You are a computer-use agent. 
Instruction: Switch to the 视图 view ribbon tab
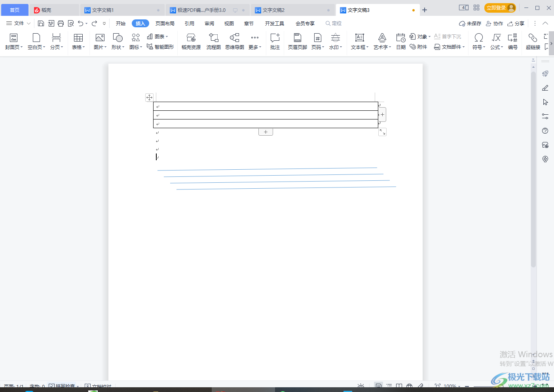tap(229, 23)
